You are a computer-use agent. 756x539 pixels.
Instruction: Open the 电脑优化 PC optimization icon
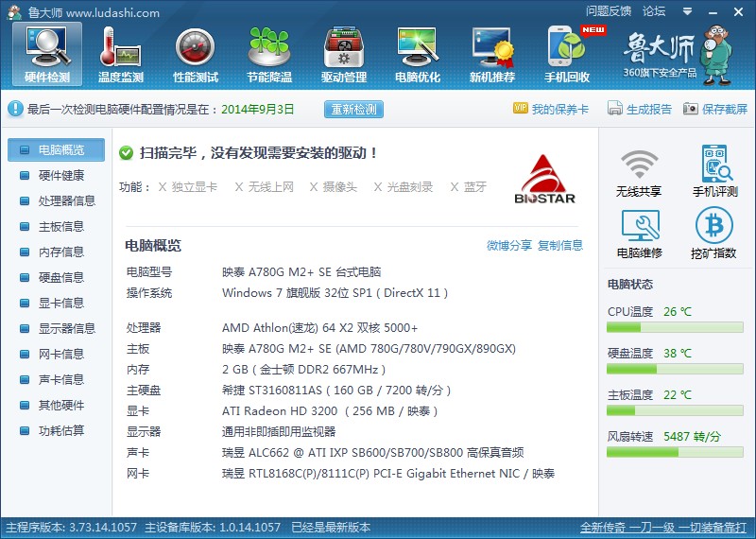click(x=418, y=53)
